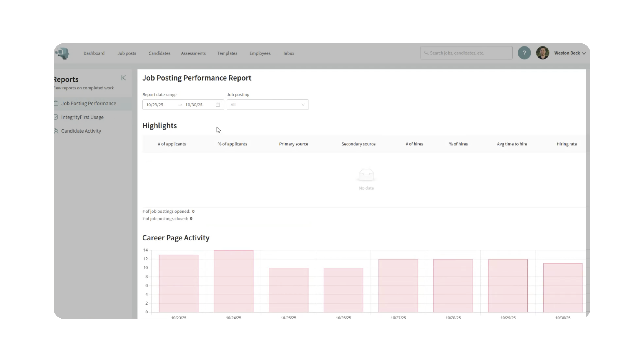This screenshot has width=644, height=362.
Task: Select Templates in top navigation
Action: pos(227,53)
